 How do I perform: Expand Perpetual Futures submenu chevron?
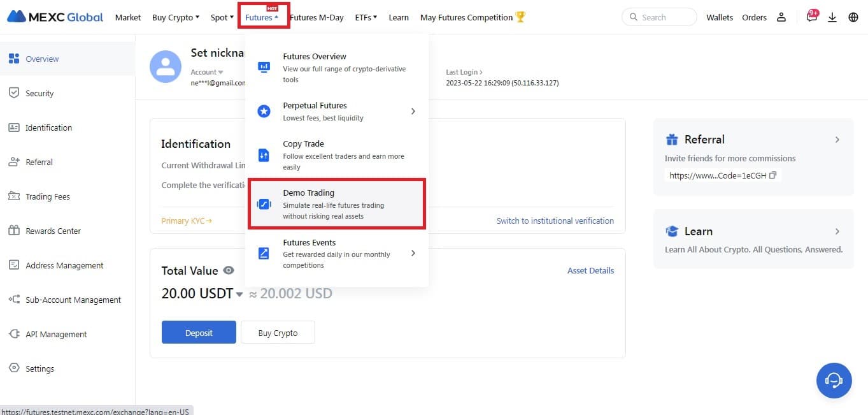click(413, 112)
